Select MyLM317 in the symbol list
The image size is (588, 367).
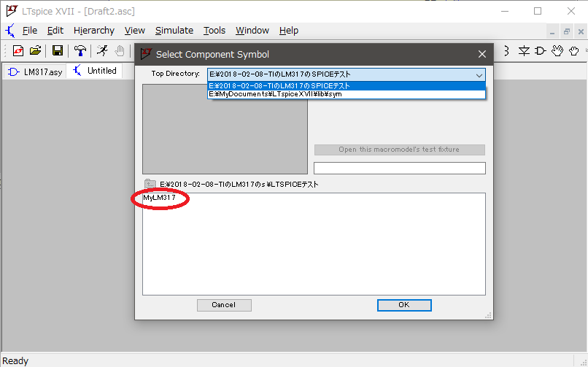pos(159,198)
